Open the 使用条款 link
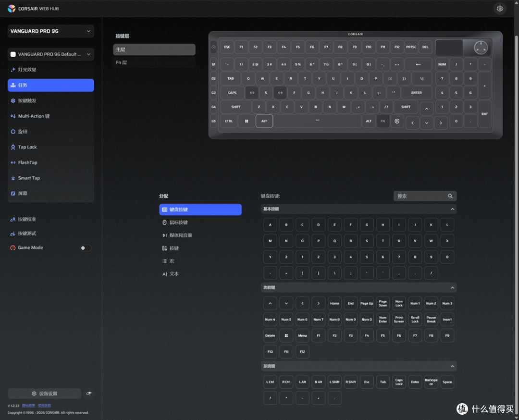 point(44,406)
